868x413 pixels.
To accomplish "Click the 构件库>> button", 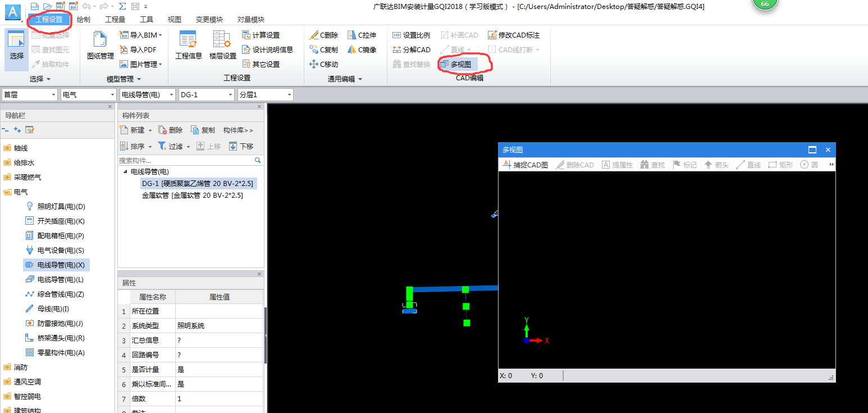I will point(238,130).
